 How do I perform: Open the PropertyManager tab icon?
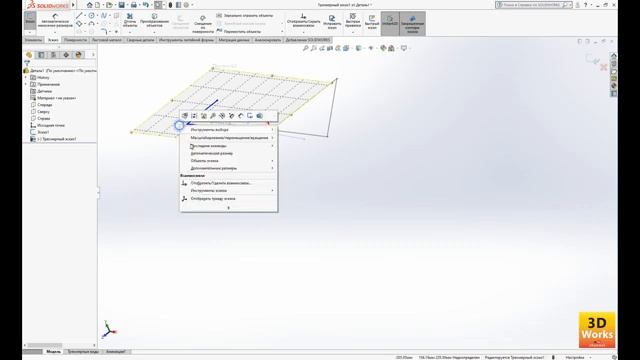(x=41, y=55)
